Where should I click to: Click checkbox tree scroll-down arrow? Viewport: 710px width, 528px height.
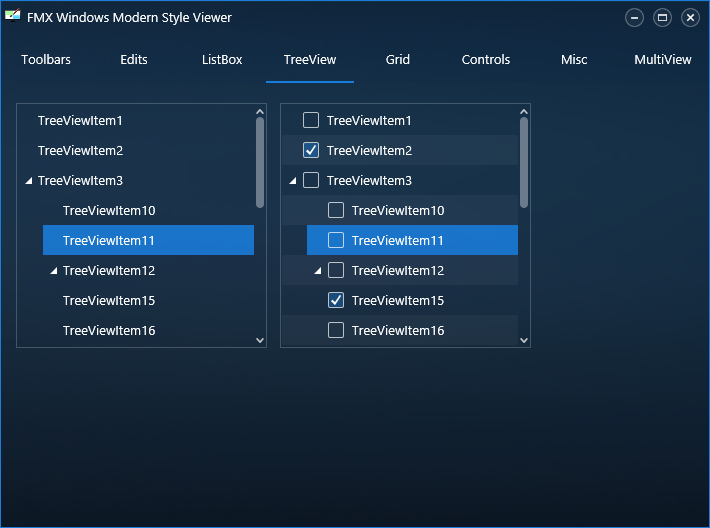[524, 340]
